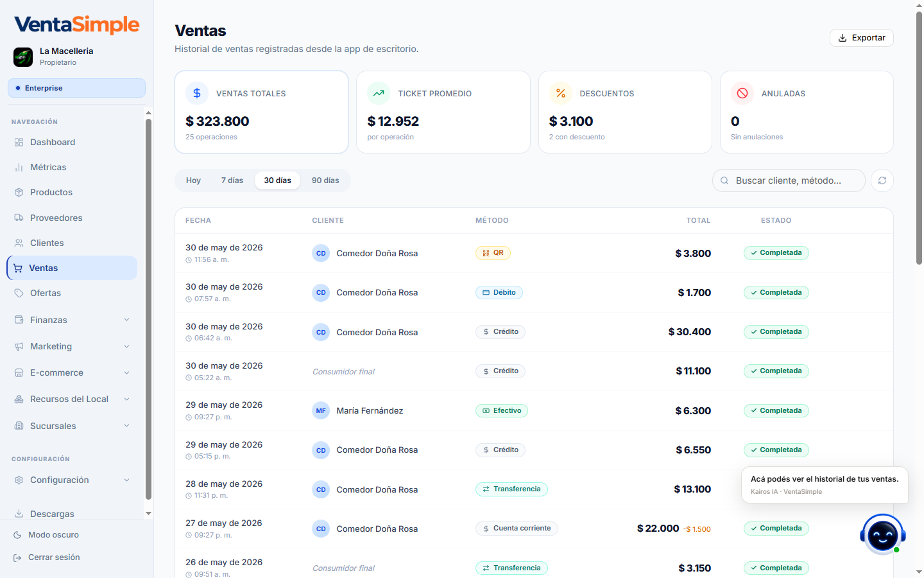The width and height of the screenshot is (924, 578).
Task: Expand the Finanzas submenu chevron
Action: coord(126,320)
